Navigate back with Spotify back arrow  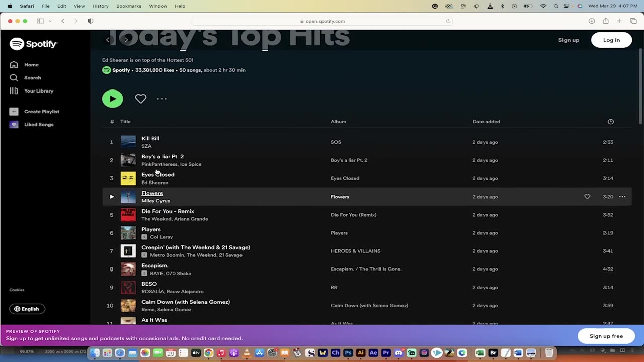click(x=108, y=40)
